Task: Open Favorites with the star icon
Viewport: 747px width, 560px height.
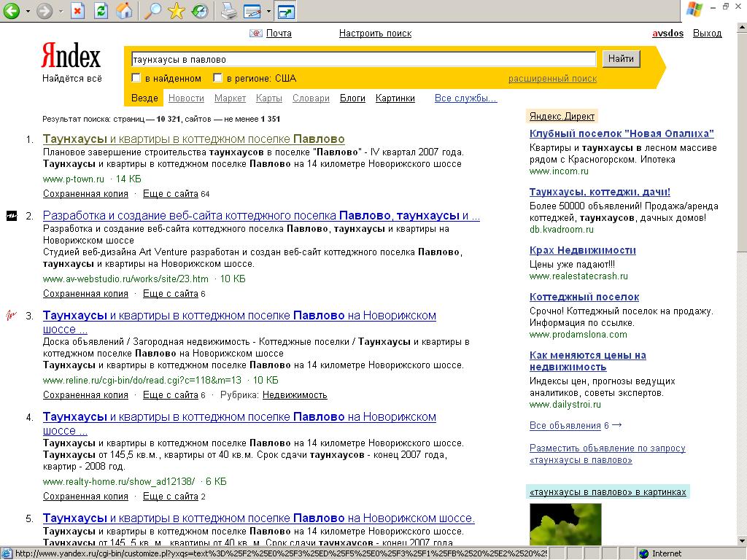Action: [176, 11]
